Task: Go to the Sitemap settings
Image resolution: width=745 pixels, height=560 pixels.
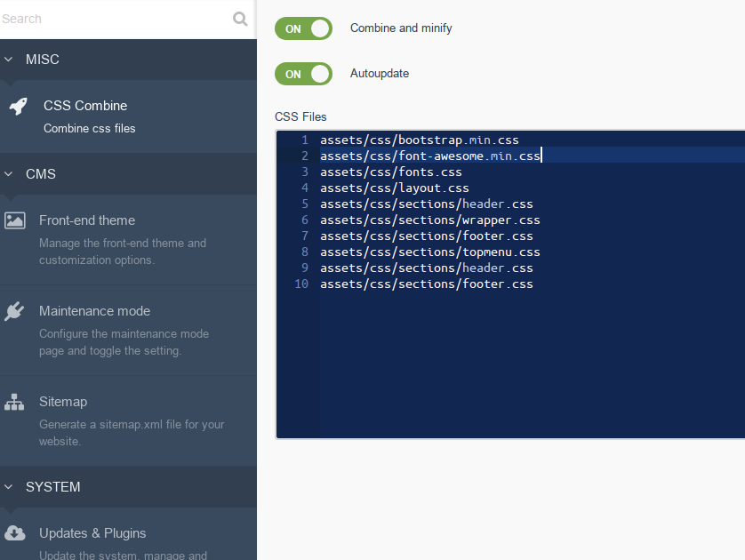Action: (x=128, y=420)
